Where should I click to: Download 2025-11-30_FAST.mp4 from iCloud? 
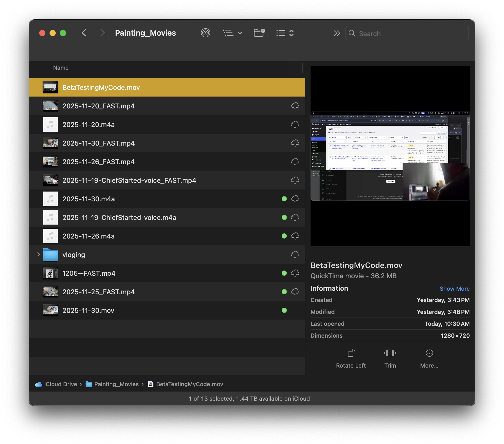tap(295, 143)
